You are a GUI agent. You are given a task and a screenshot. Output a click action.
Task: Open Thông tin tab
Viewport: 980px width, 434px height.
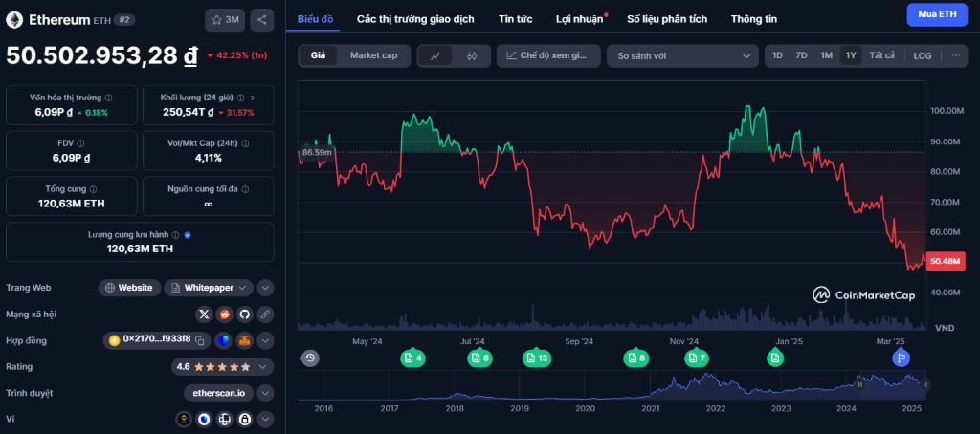754,19
